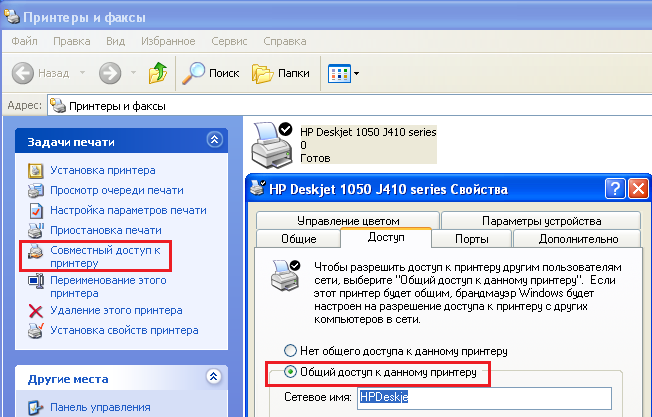Open the Вид menu
652x417 pixels.
pyautogui.click(x=116, y=41)
